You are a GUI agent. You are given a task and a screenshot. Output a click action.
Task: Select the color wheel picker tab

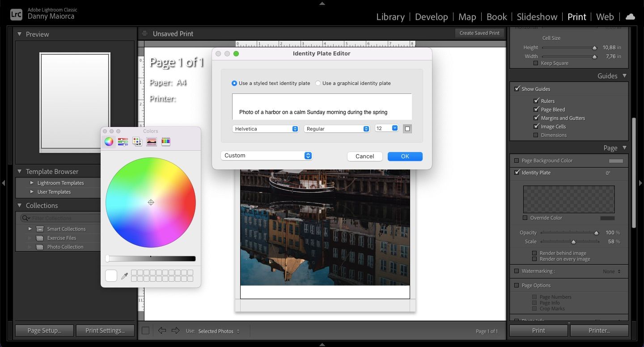click(109, 142)
